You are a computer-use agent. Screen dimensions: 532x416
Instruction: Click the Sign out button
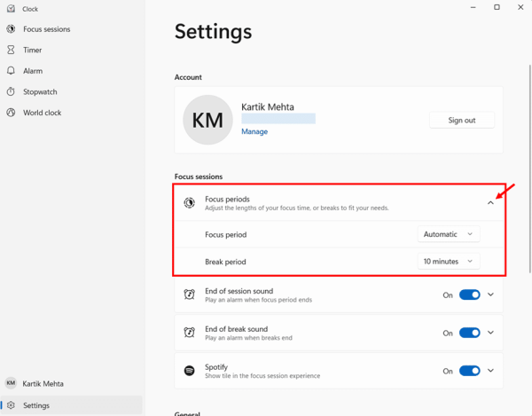click(x=462, y=120)
